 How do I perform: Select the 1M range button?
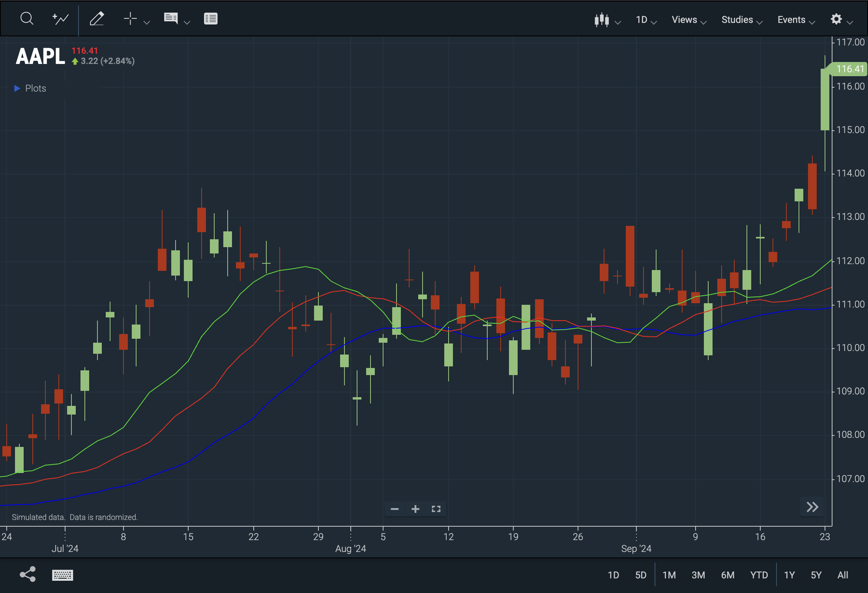pyautogui.click(x=669, y=575)
